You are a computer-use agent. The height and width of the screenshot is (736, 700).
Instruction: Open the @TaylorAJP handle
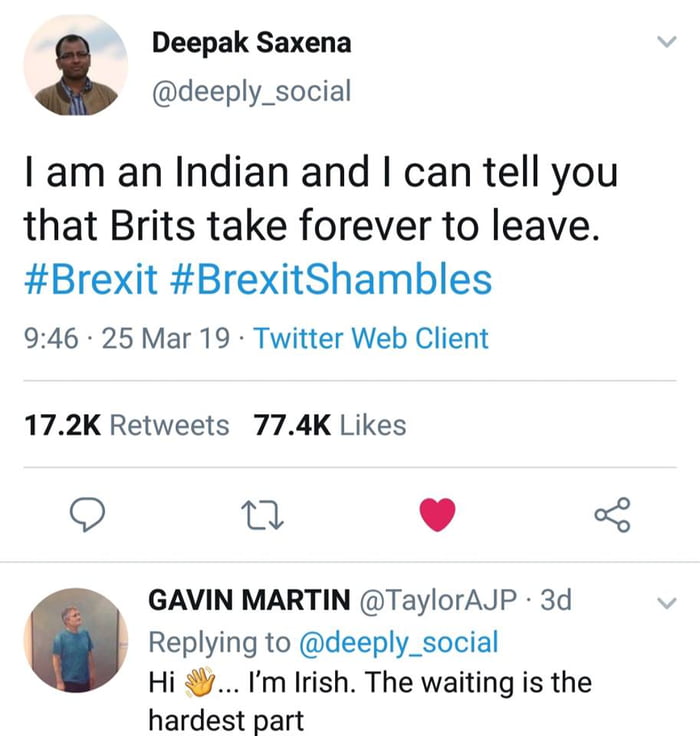(438, 602)
